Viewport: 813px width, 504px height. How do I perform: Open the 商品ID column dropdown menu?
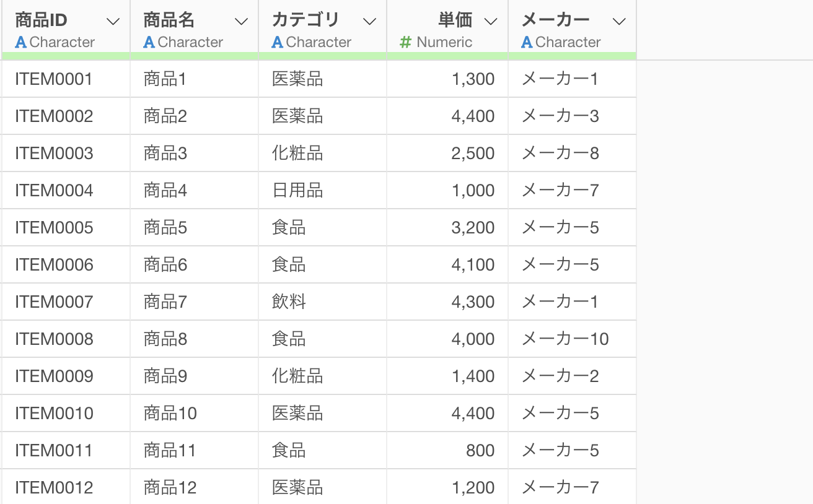(113, 22)
